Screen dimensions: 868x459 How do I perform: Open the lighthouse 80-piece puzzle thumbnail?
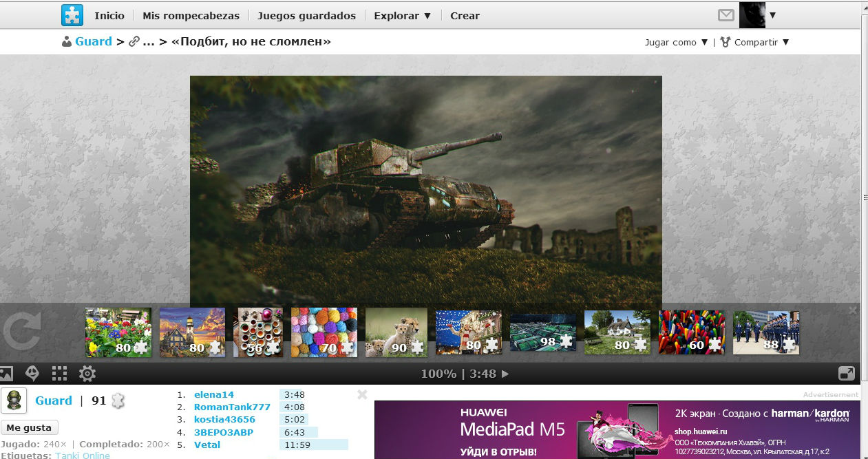pyautogui.click(x=192, y=332)
